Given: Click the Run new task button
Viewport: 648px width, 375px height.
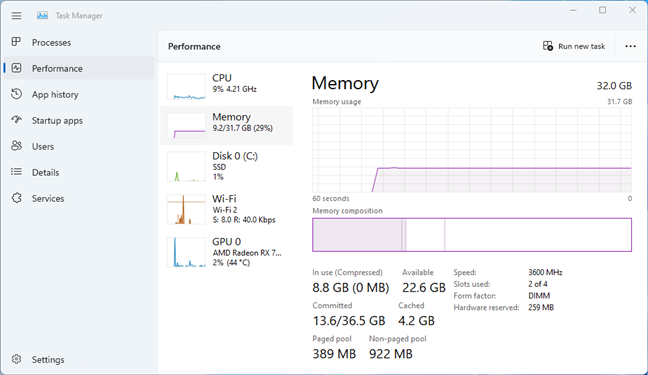Looking at the screenshot, I should click(574, 46).
